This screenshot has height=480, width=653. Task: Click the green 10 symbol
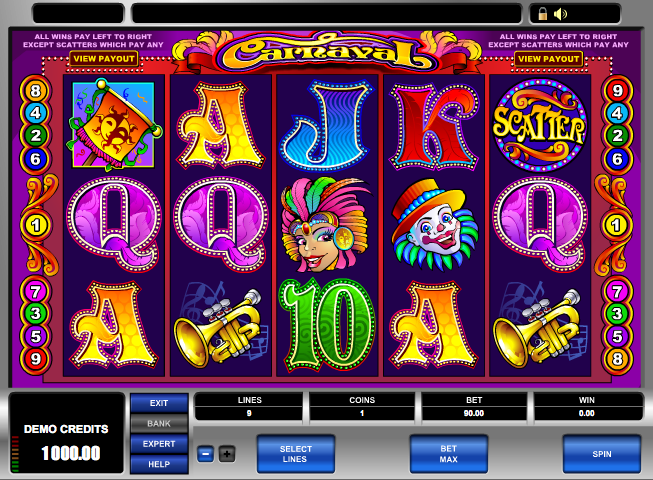click(327, 325)
